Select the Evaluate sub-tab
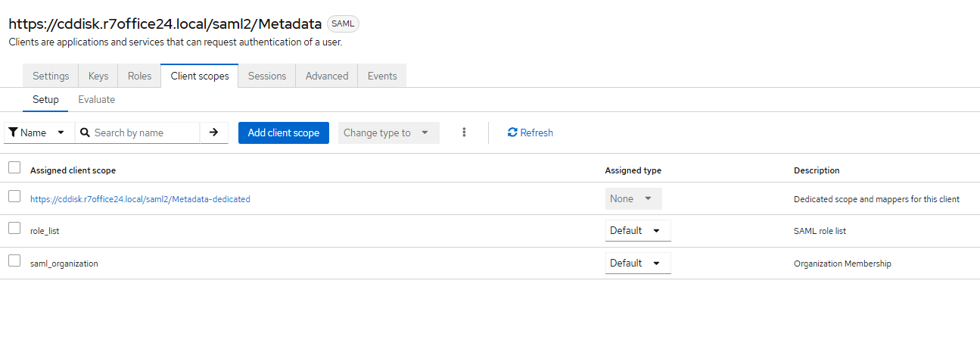980x340 pixels. [x=96, y=99]
